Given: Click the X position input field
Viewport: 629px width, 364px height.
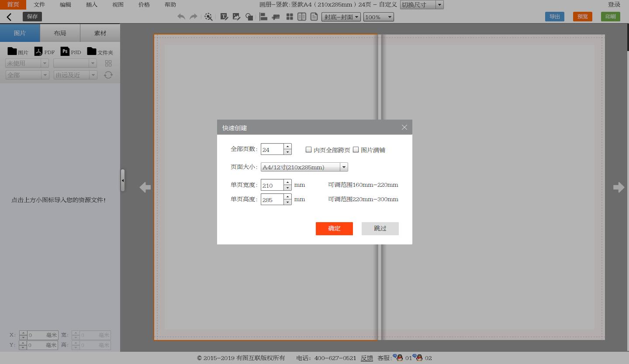Looking at the screenshot, I should (x=42, y=335).
